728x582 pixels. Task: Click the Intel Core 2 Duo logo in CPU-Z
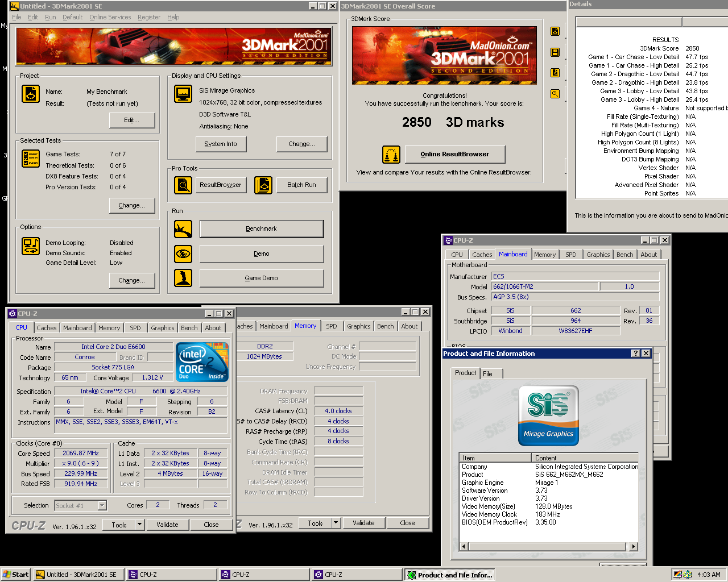tap(202, 361)
